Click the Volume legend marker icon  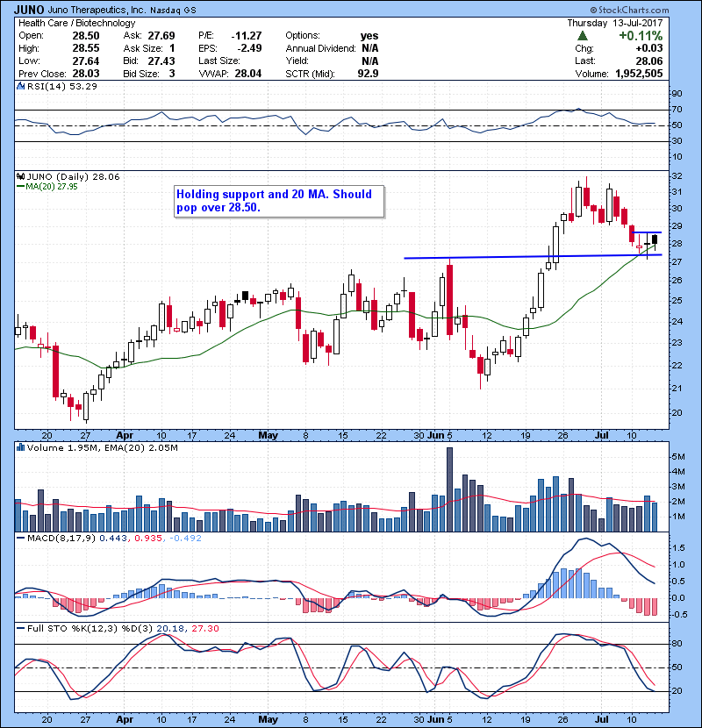(20, 448)
